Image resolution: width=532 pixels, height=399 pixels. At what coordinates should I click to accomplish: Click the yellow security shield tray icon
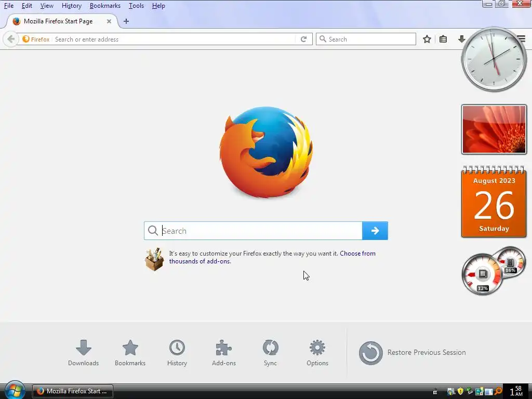tap(460, 392)
